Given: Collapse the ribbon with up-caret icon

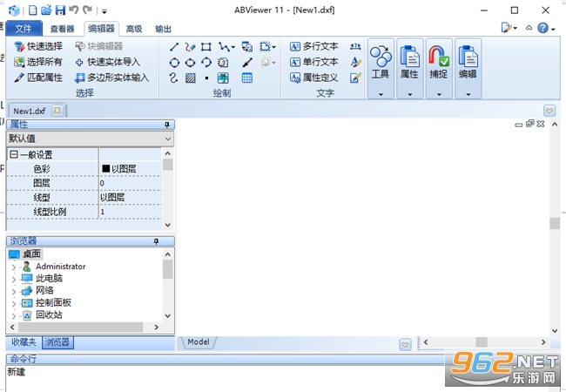Looking at the screenshot, I should click(x=529, y=28).
